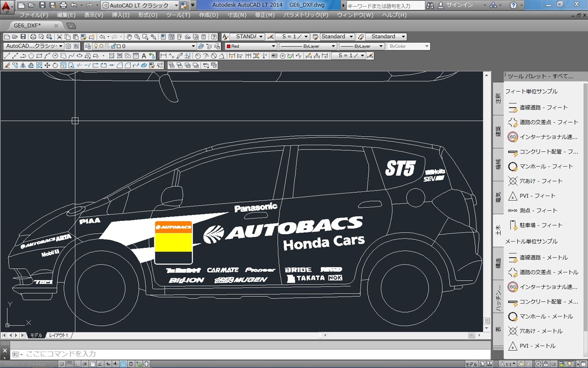Select the Multiline Text (A) tool
The image size is (588, 368).
[x=144, y=56]
